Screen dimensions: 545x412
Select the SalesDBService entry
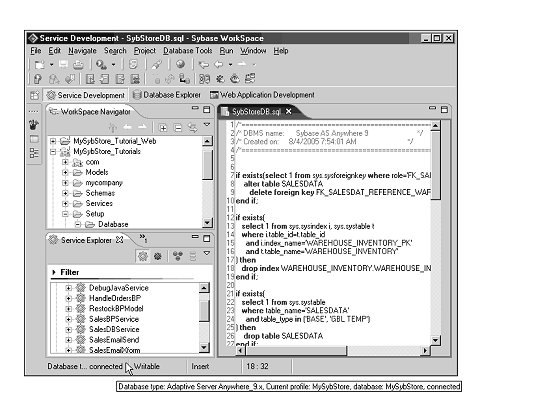(114, 329)
